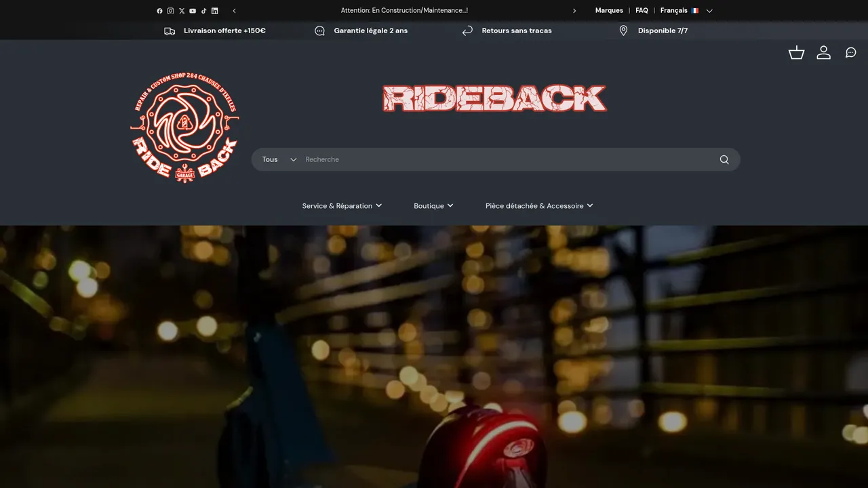The image size is (868, 488).
Task: Expand the Service & Réparation menu
Action: click(342, 206)
